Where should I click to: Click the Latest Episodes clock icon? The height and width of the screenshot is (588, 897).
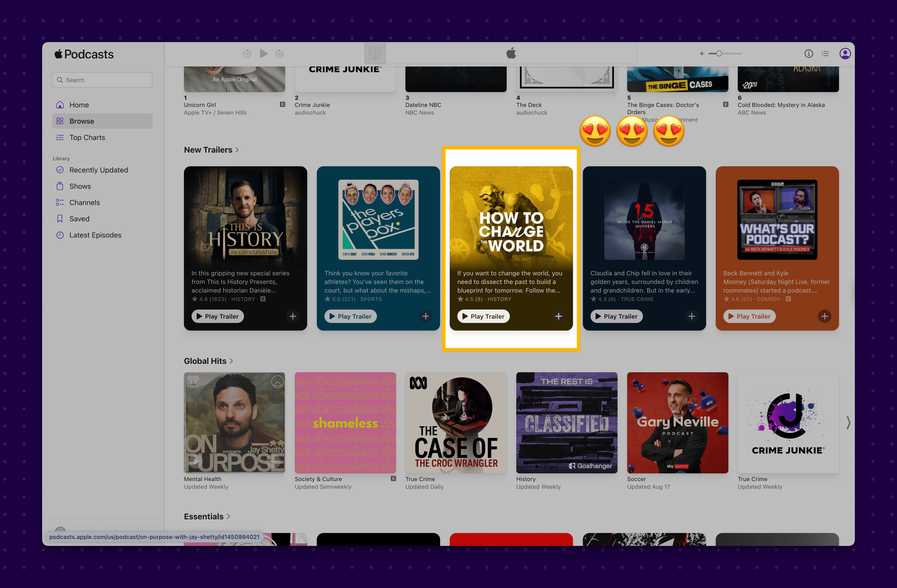pos(60,235)
